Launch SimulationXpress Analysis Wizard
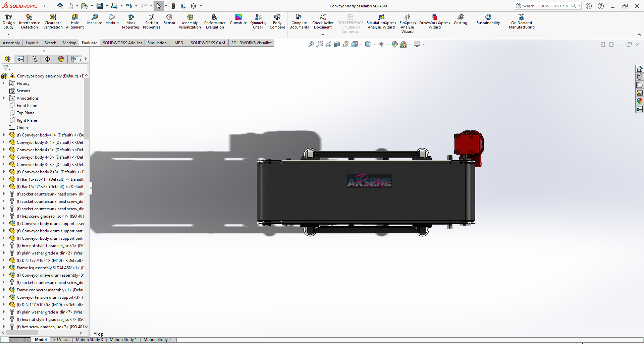 coord(381,21)
